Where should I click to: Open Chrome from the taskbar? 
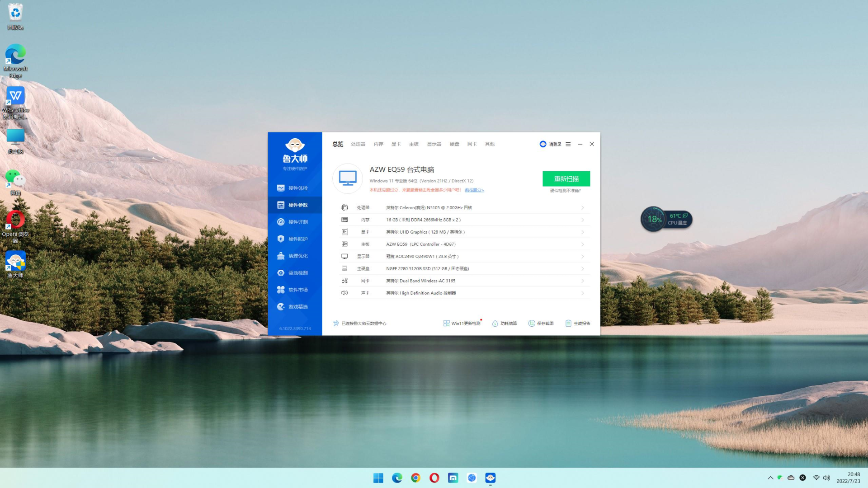click(x=415, y=478)
